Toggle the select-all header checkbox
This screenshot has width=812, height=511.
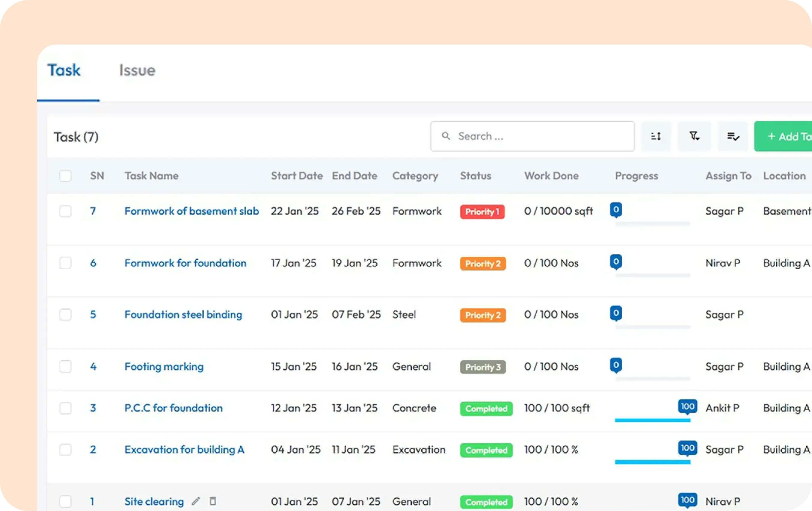point(65,176)
